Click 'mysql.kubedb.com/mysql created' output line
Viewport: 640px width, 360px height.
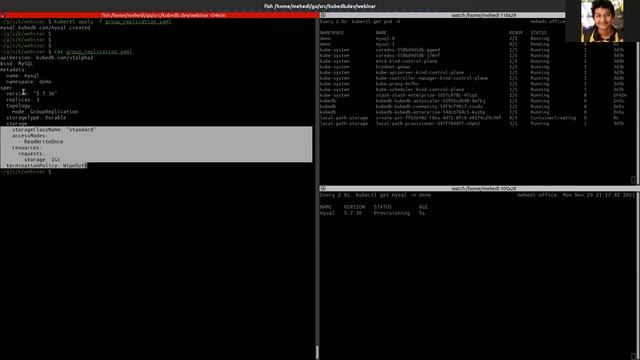(x=45, y=28)
